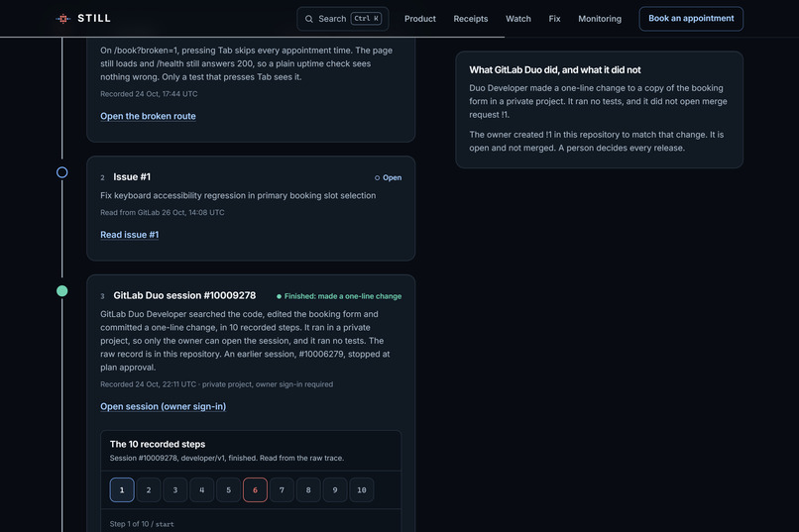Select recorded step 5

point(228,489)
